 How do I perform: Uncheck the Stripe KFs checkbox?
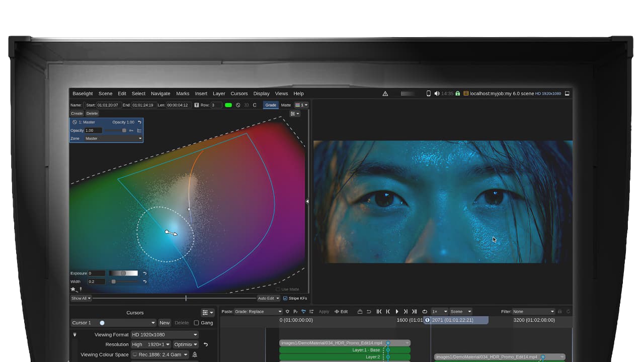point(285,298)
